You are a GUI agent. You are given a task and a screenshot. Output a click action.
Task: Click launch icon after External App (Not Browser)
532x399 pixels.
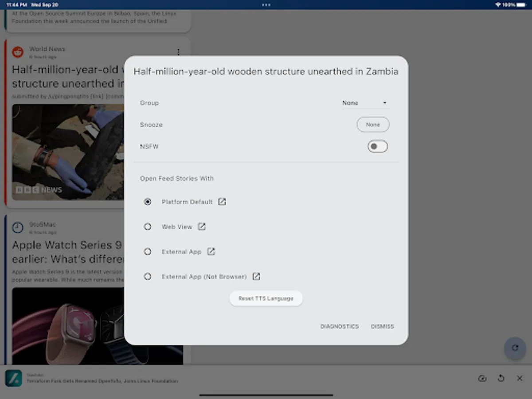coord(256,276)
